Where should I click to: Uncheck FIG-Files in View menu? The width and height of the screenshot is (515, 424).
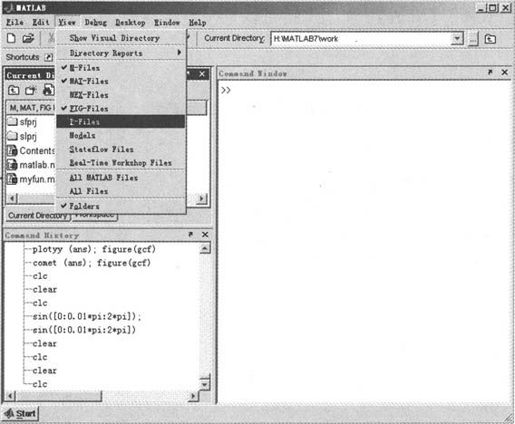tap(121, 108)
